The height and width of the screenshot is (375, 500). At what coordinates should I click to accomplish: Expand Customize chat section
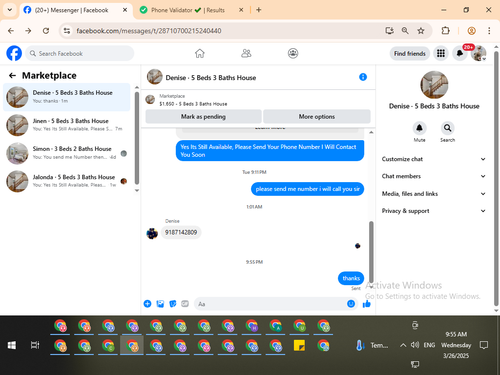[433, 159]
